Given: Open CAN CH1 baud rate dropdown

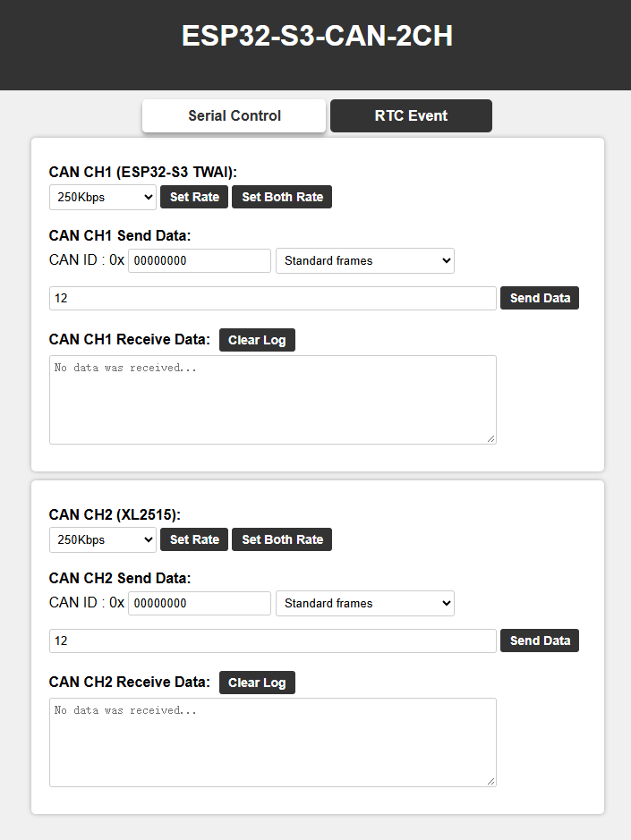Looking at the screenshot, I should [103, 197].
